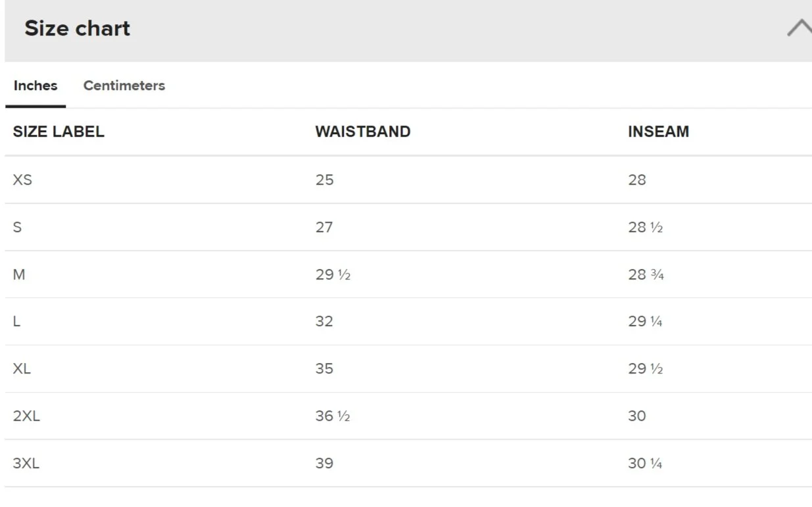Select the L size row label

16,322
